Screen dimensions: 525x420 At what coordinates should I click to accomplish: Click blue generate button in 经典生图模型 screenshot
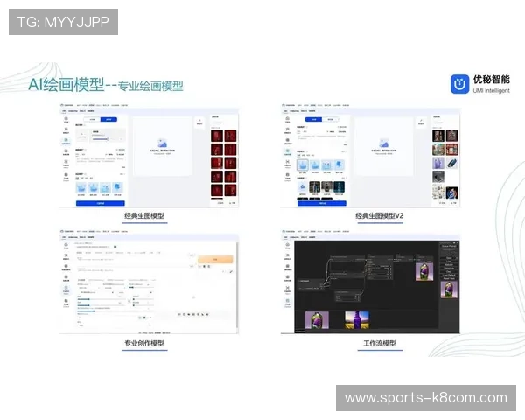tap(101, 203)
